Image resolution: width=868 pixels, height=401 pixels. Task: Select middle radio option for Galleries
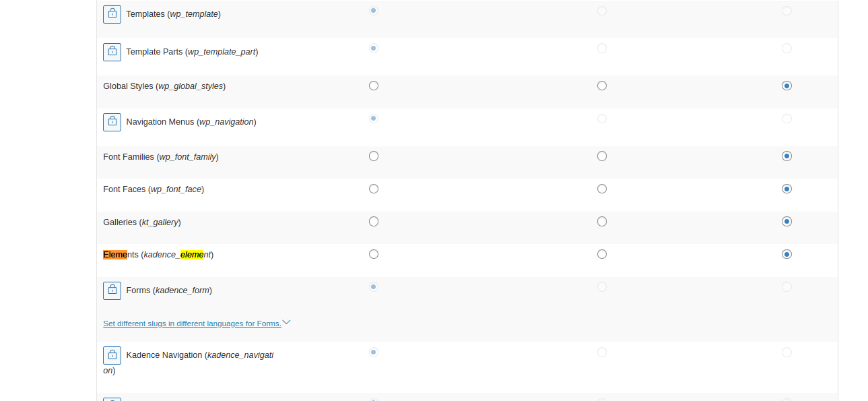[x=602, y=222]
